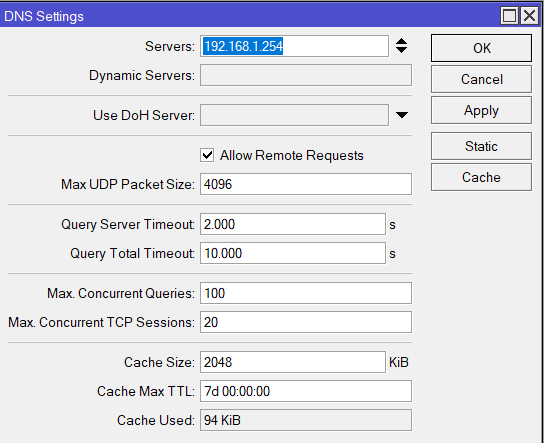The height and width of the screenshot is (443, 544).
Task: Expand the Use DoH Server dropdown arrow
Action: click(402, 115)
